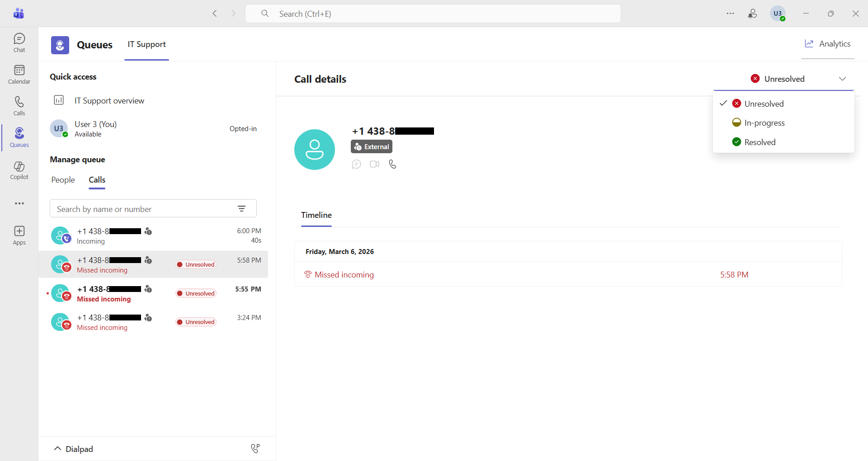868x461 pixels.
Task: Open IT Support overview
Action: point(109,101)
